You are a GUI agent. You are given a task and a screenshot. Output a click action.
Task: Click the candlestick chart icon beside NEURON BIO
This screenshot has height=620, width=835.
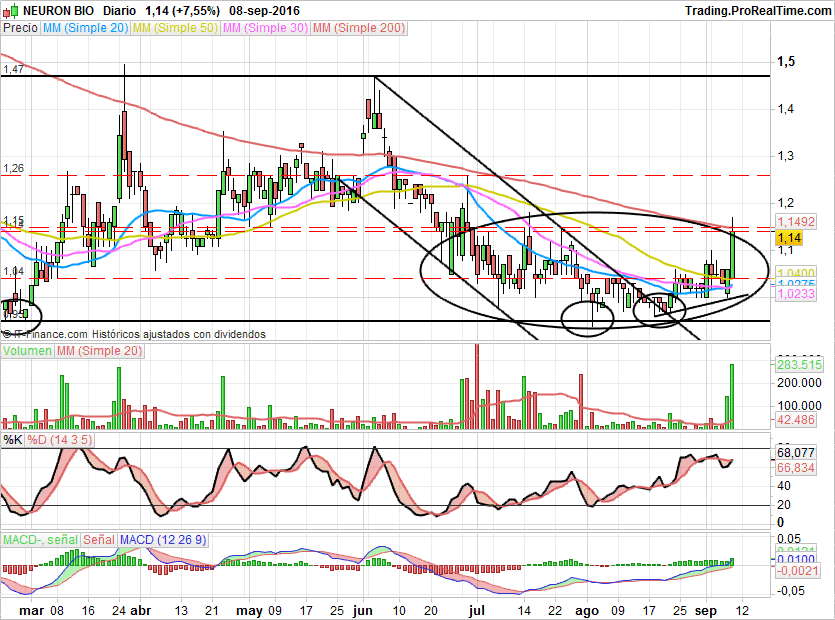click(8, 10)
